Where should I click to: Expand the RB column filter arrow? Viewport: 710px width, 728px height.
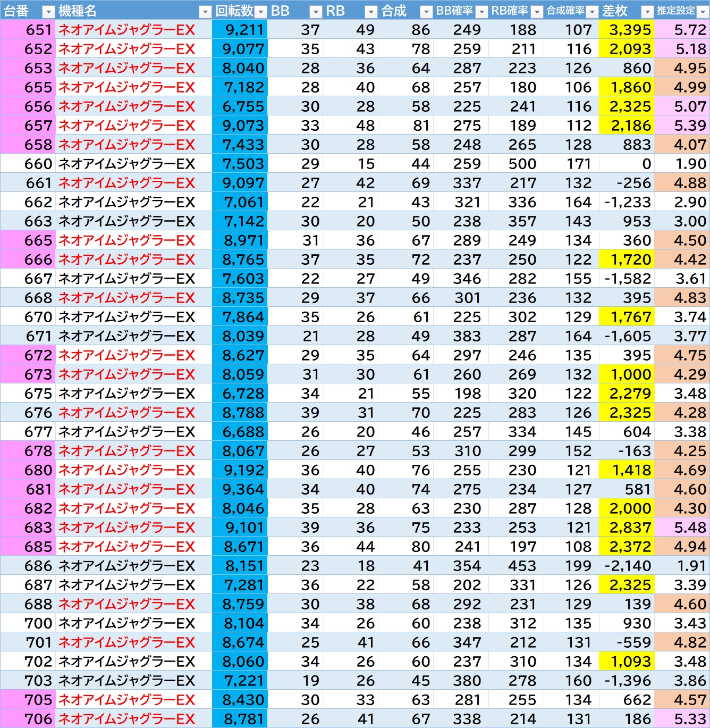coord(371,11)
